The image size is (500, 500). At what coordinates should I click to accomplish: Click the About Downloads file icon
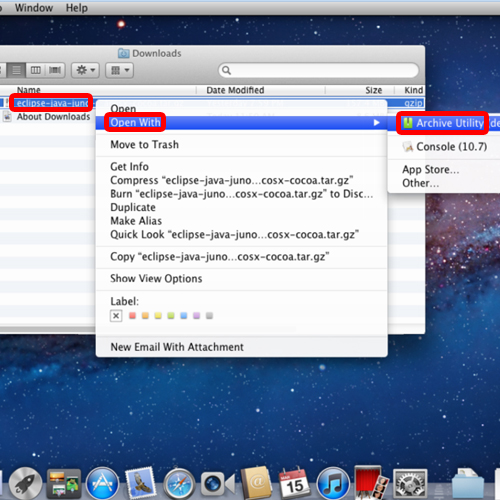click(8, 117)
